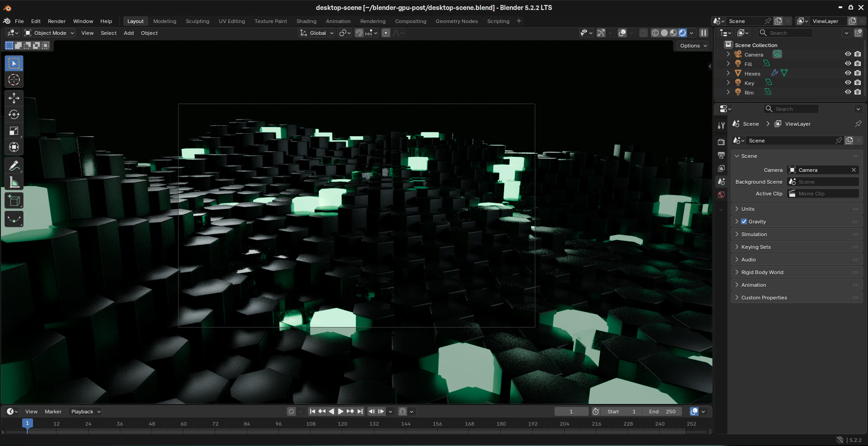The height and width of the screenshot is (446, 868).
Task: Select the Annotate pencil tool
Action: pyautogui.click(x=14, y=166)
